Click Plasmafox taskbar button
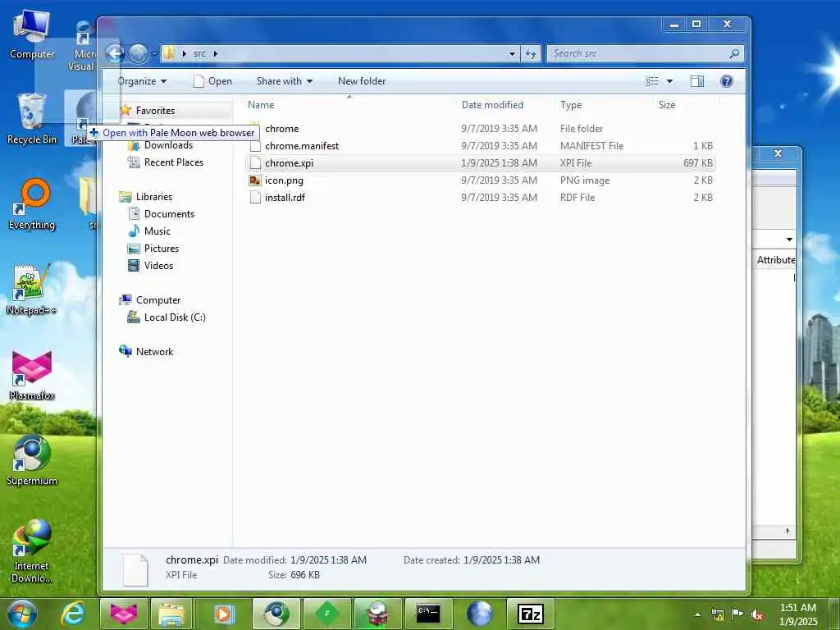Image resolution: width=840 pixels, height=630 pixels. coord(124,614)
